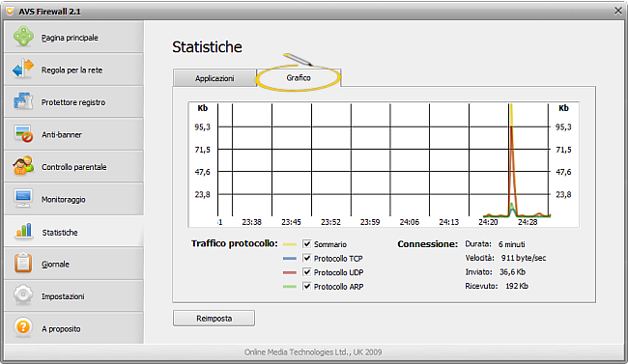The image size is (628, 364).
Task: Click the Durata value 6 minuti
Action: (511, 244)
